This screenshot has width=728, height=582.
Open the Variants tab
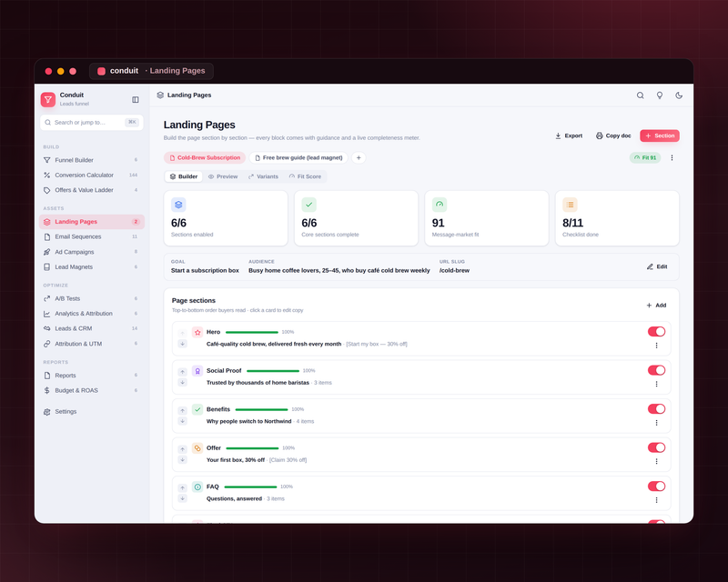click(x=263, y=176)
